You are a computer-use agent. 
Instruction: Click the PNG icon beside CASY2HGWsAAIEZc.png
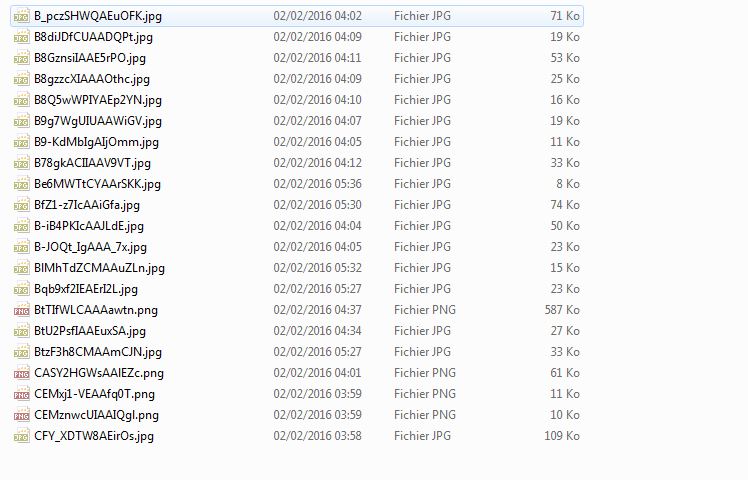click(x=21, y=373)
